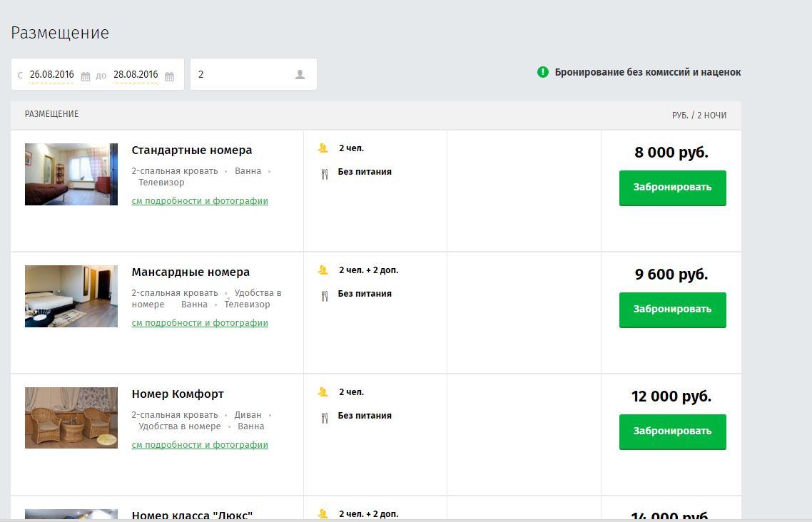812x522 pixels.
Task: Book Стандартные номера with Забронировать button
Action: click(x=672, y=188)
